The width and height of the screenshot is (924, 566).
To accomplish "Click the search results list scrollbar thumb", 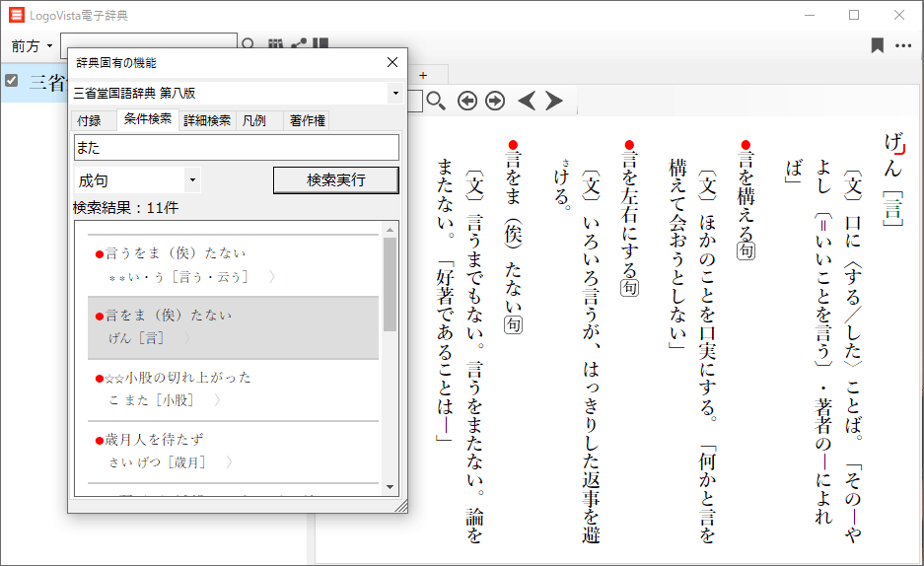I will coord(390,284).
